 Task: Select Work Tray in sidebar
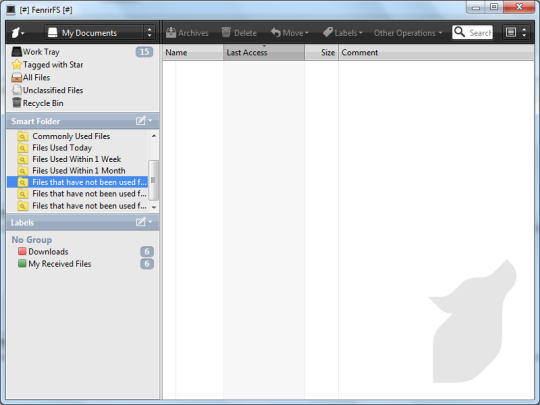pos(82,52)
